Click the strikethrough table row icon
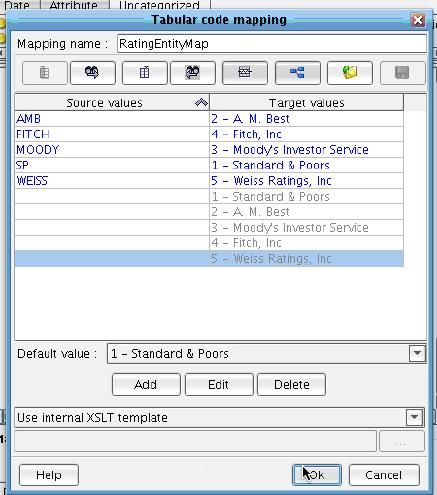The height and width of the screenshot is (495, 437). pyautogui.click(x=245, y=73)
